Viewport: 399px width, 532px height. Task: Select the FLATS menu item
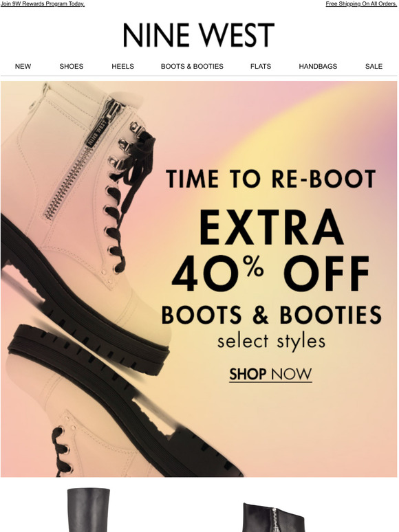261,67
